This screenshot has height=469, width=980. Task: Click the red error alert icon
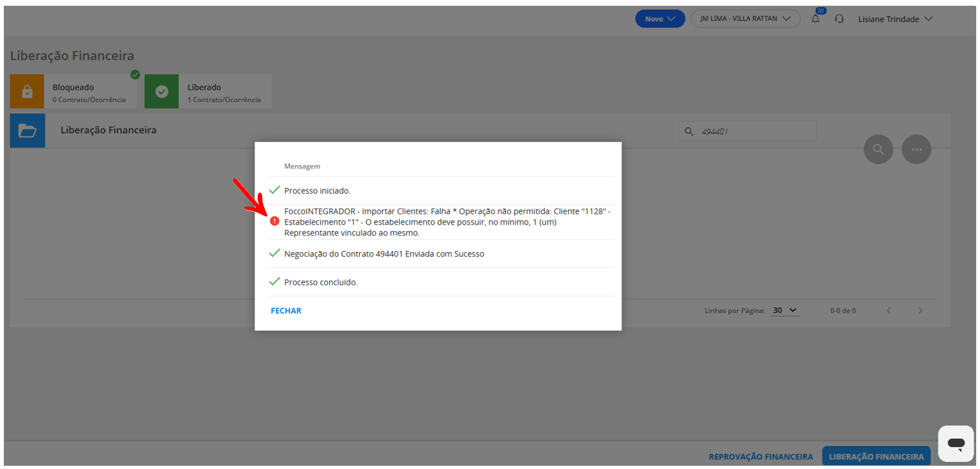click(274, 221)
